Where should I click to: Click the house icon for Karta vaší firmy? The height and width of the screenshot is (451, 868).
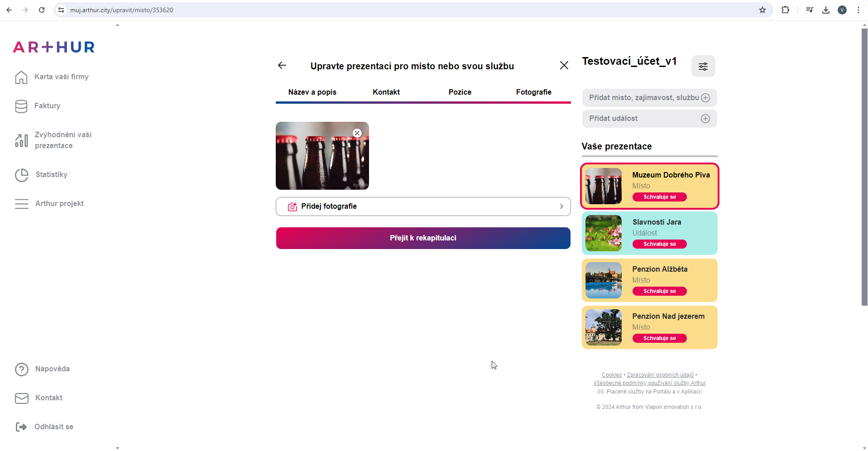pyautogui.click(x=21, y=77)
